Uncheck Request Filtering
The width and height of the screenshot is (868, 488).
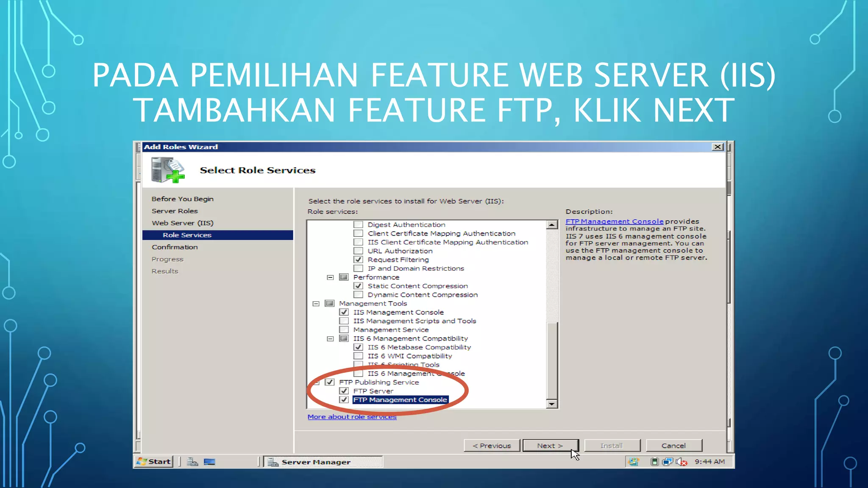point(358,260)
